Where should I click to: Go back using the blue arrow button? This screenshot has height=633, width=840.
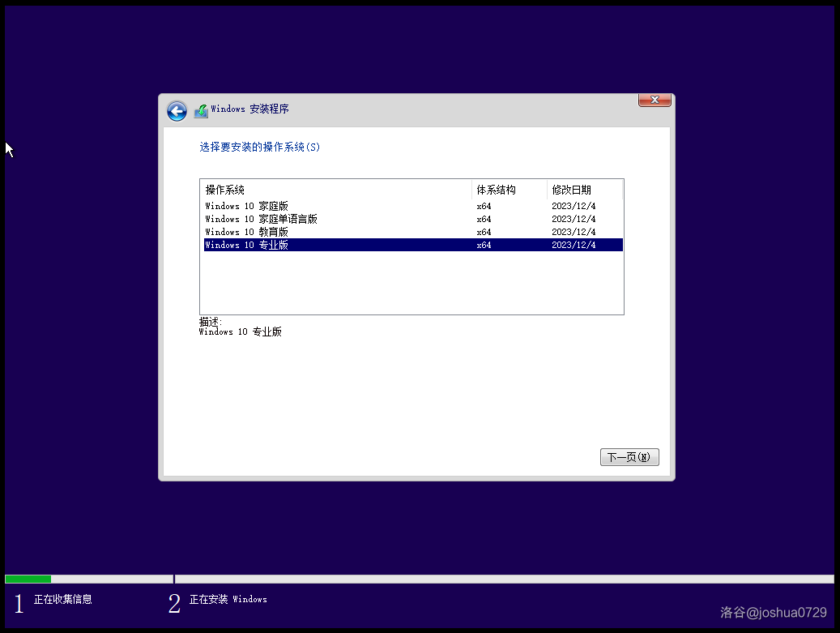[x=177, y=112]
